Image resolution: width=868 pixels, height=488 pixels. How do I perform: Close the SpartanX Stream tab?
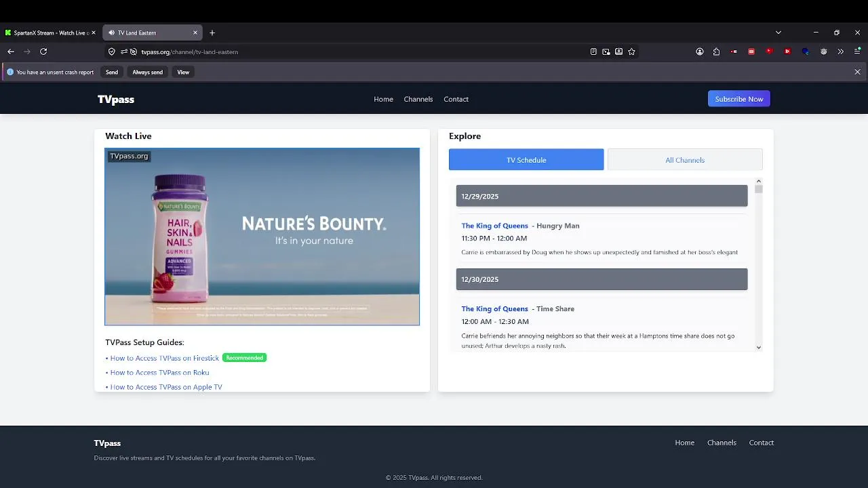click(94, 33)
